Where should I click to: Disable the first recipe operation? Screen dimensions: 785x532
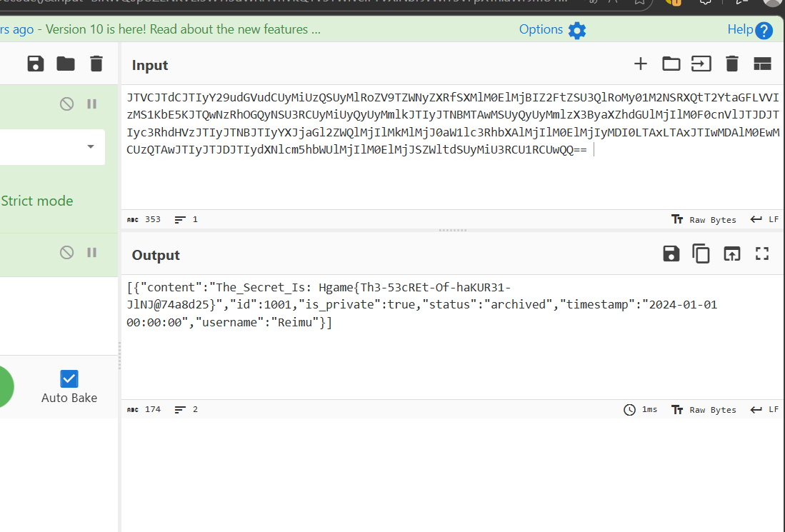pyautogui.click(x=66, y=104)
